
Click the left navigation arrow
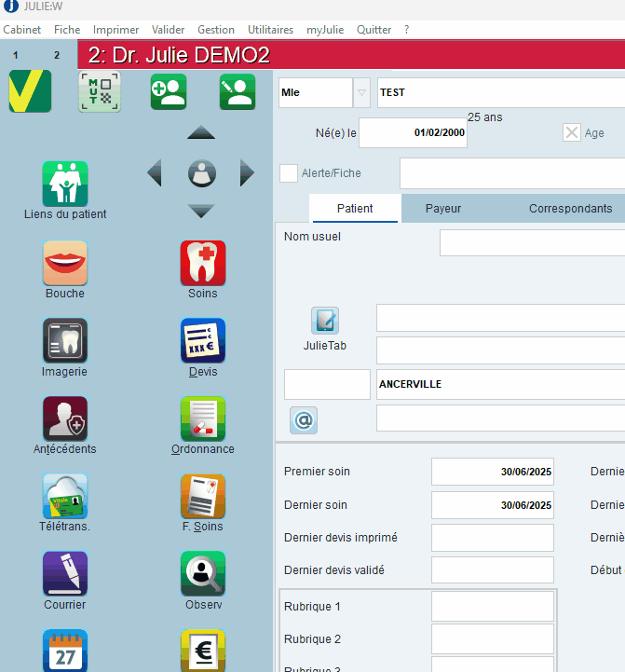coord(155,172)
